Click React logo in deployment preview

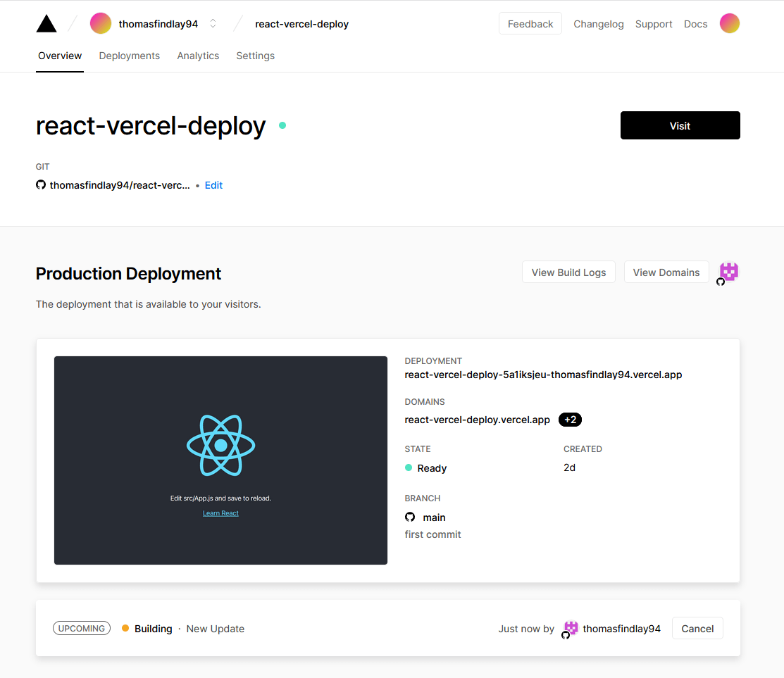pos(220,445)
